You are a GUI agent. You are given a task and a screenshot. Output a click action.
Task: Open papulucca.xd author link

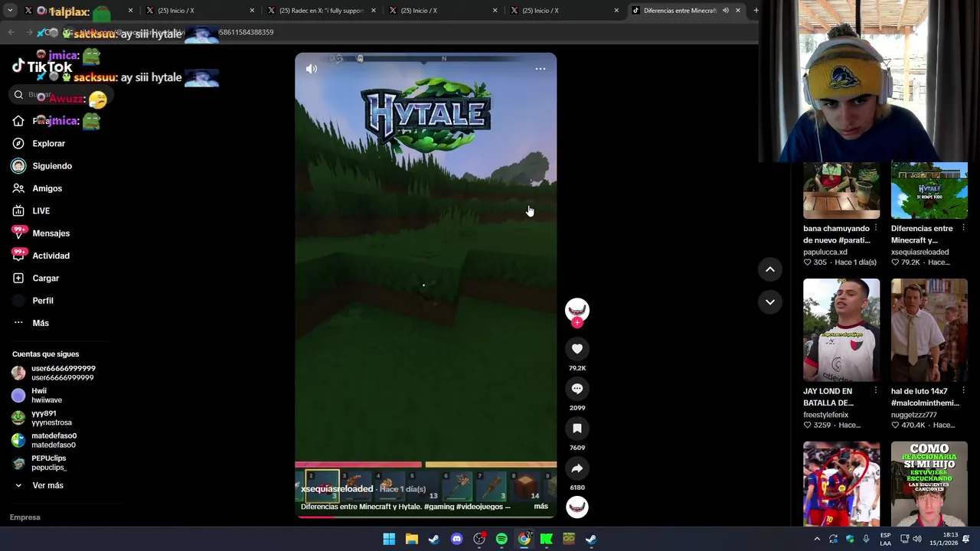pos(825,252)
